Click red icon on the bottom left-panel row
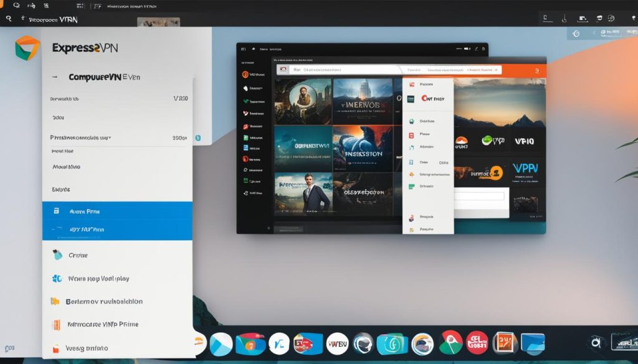 [x=56, y=348]
